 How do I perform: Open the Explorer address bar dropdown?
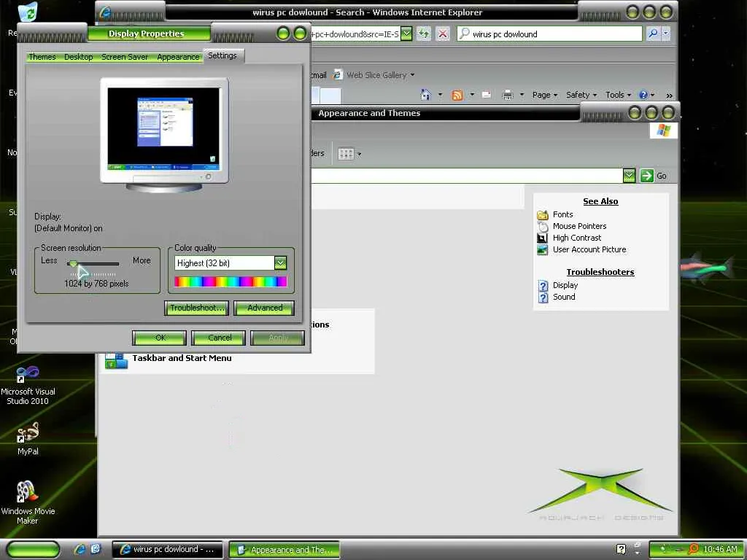coord(629,176)
